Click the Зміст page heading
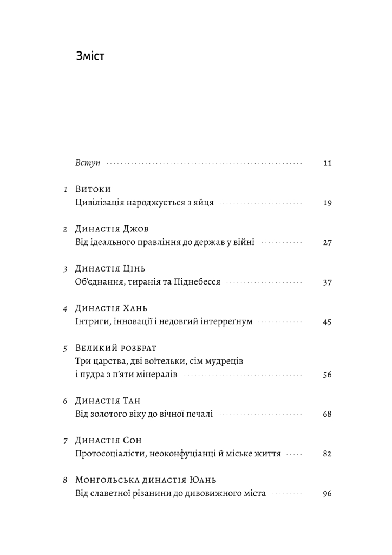This screenshot has height=555, width=392. point(90,56)
